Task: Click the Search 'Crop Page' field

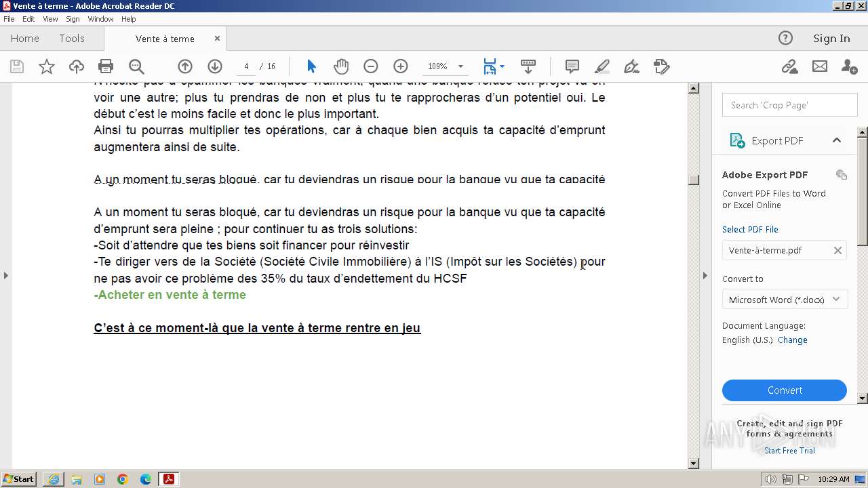Action: click(790, 105)
